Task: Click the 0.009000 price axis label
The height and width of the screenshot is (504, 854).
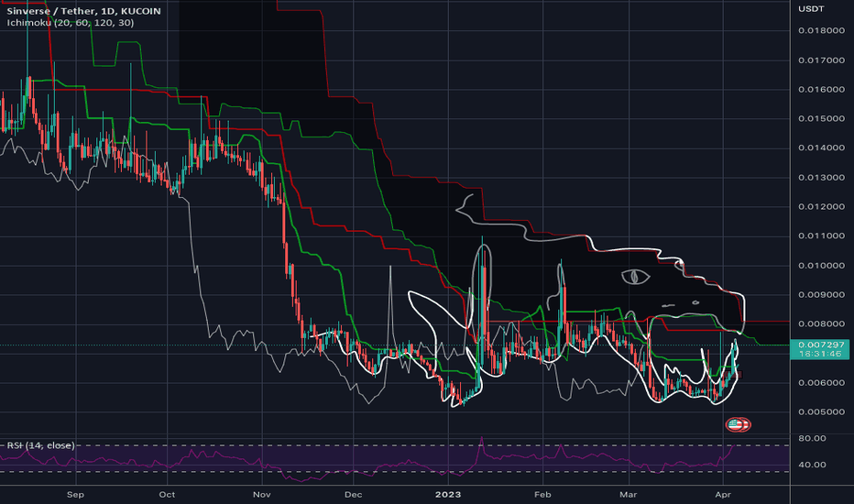Action: click(821, 295)
